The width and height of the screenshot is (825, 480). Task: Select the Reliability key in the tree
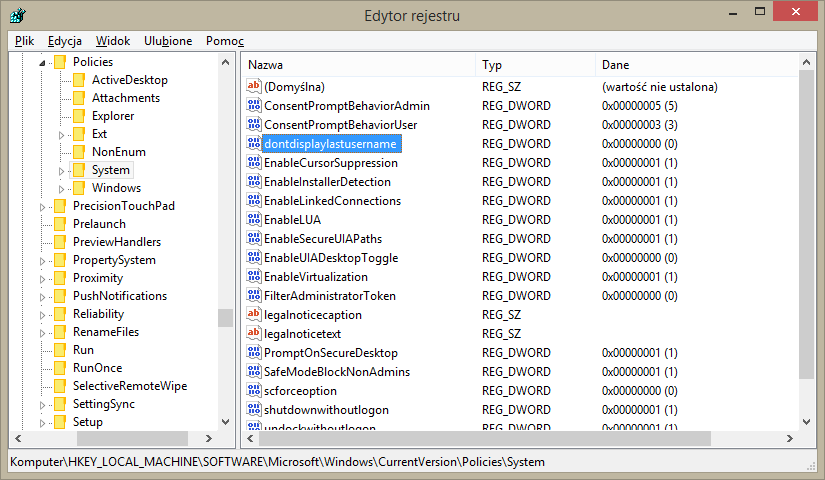[x=98, y=314]
